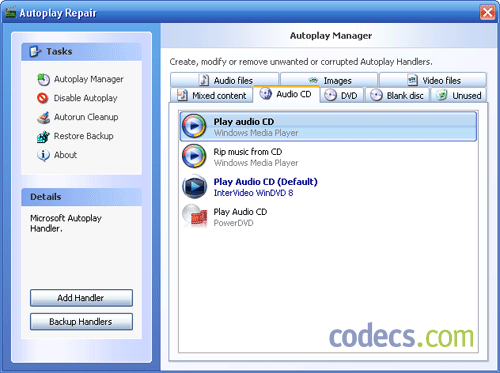This screenshot has height=373, width=500.
Task: Open the About link
Action: tap(65, 155)
